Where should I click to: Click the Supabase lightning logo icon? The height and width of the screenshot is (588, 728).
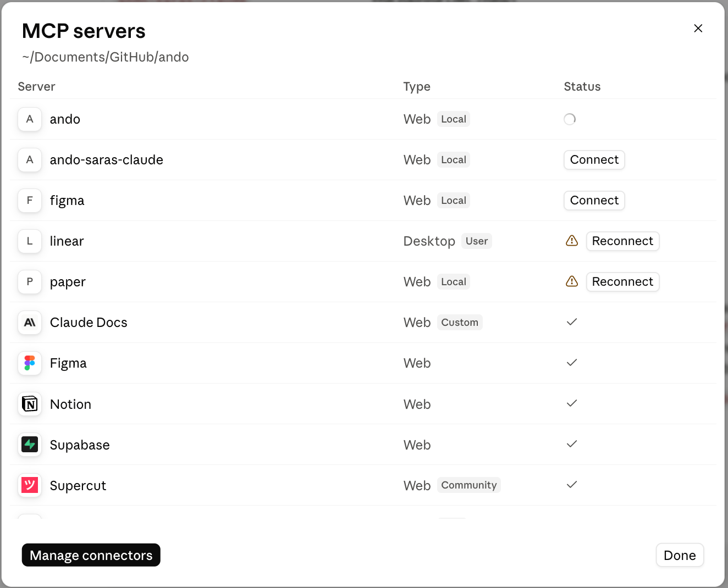point(30,445)
